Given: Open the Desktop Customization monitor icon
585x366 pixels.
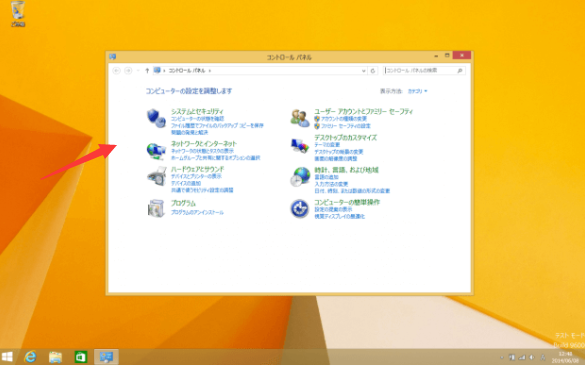Looking at the screenshot, I should (x=300, y=146).
